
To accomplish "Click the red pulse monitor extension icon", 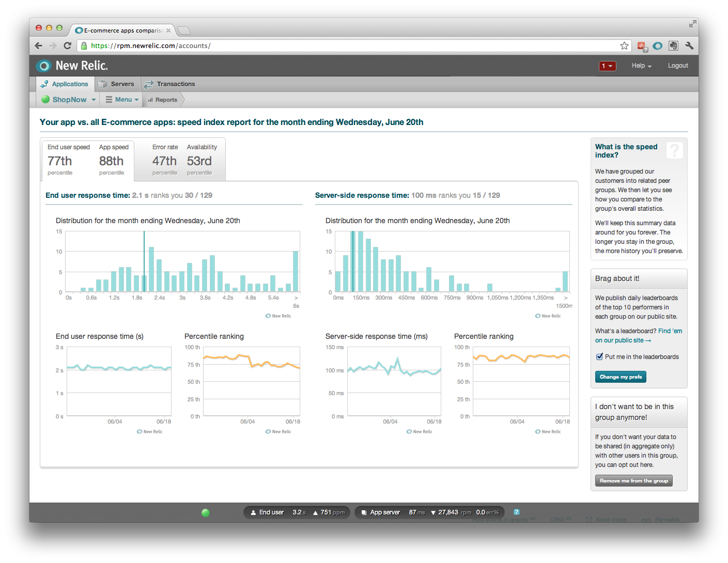I will (642, 46).
